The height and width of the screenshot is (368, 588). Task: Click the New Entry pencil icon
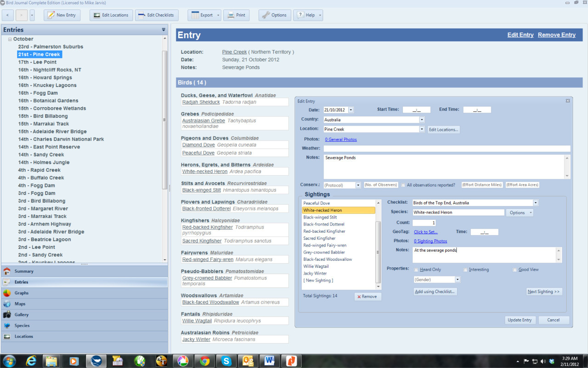click(x=51, y=15)
